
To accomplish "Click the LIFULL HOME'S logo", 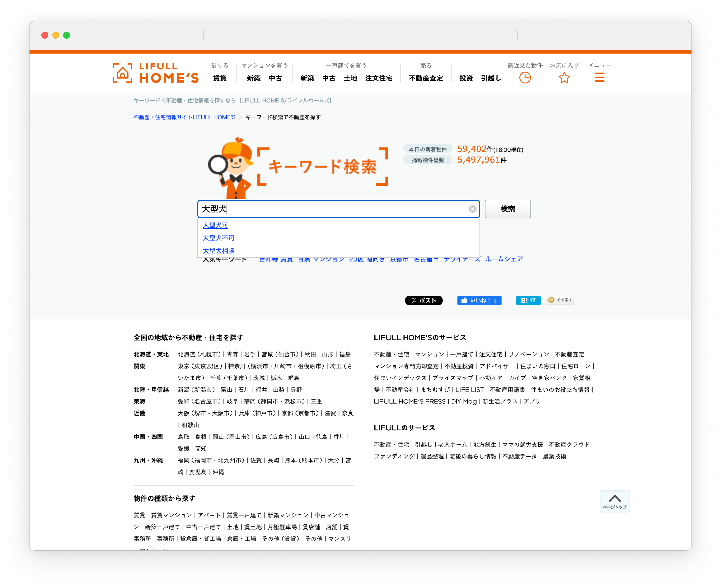I will (x=156, y=73).
